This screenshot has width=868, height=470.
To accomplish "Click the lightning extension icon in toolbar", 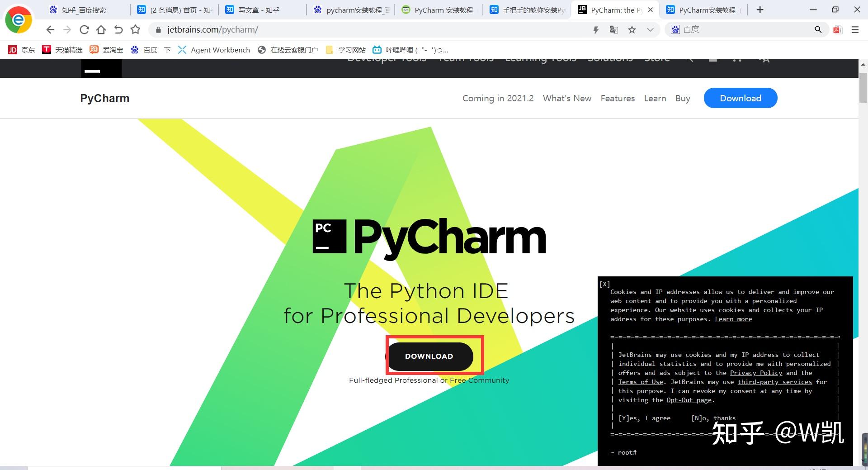I will coord(596,29).
